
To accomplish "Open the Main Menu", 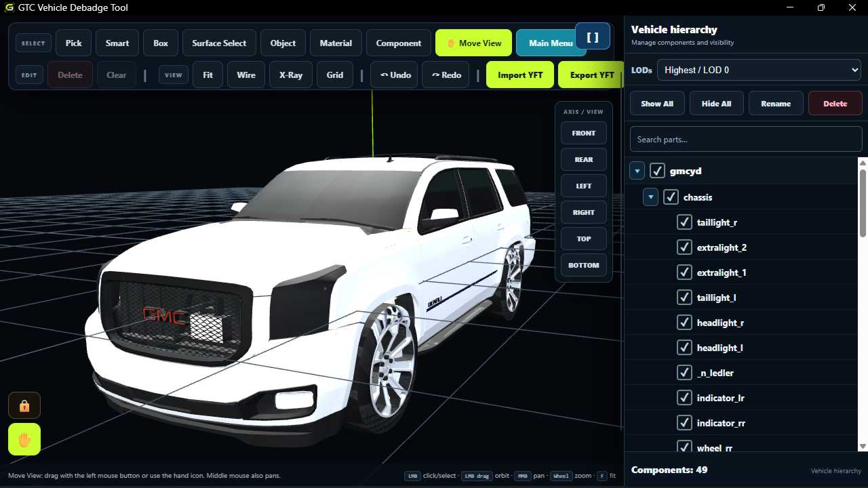I will point(551,43).
